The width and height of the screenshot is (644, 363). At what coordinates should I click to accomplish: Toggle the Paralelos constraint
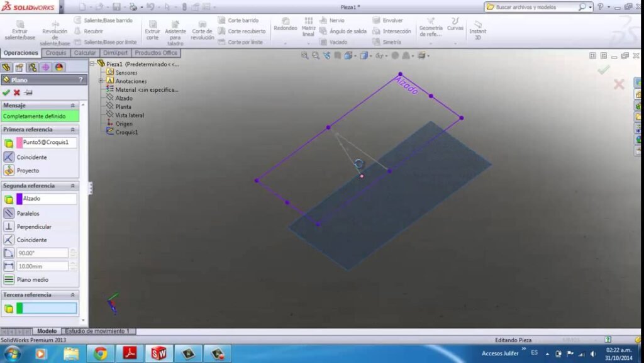click(x=9, y=213)
